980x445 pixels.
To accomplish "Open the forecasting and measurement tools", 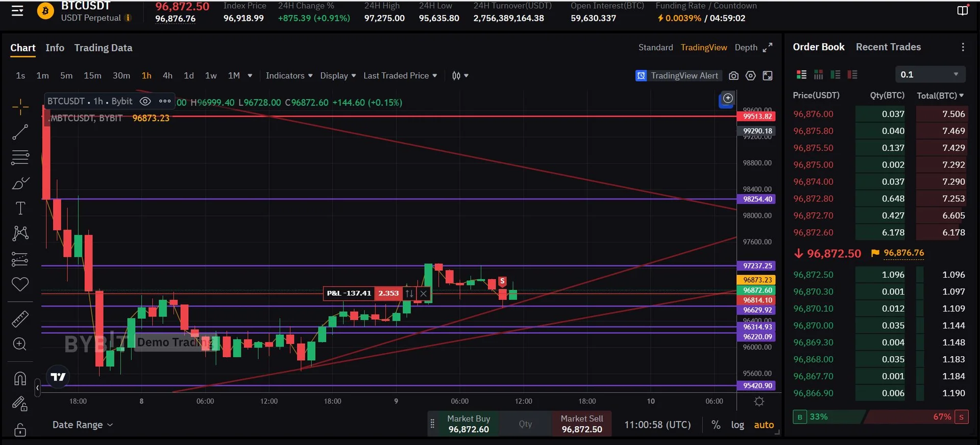I will click(x=20, y=259).
